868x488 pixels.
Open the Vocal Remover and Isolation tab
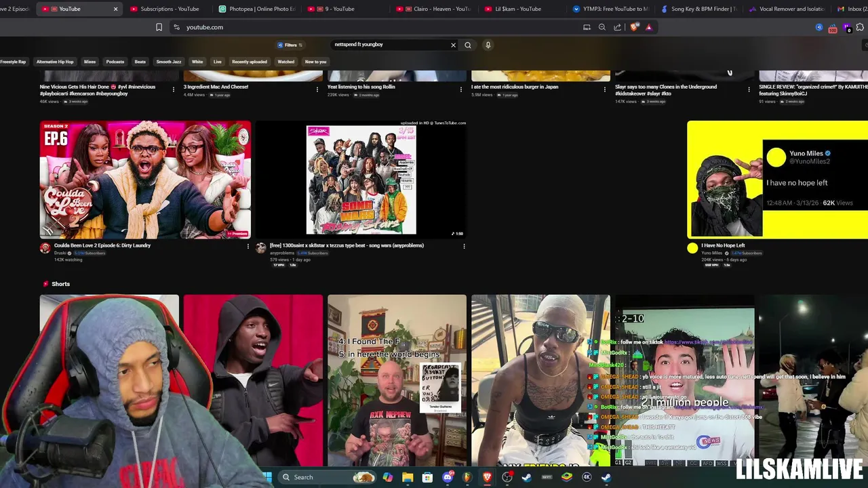[788, 9]
